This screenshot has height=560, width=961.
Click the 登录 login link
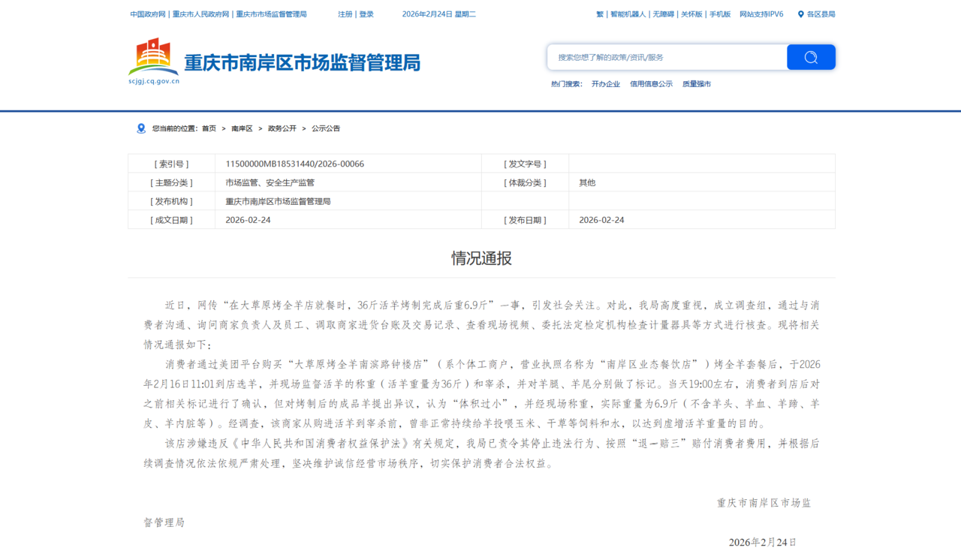coord(366,14)
